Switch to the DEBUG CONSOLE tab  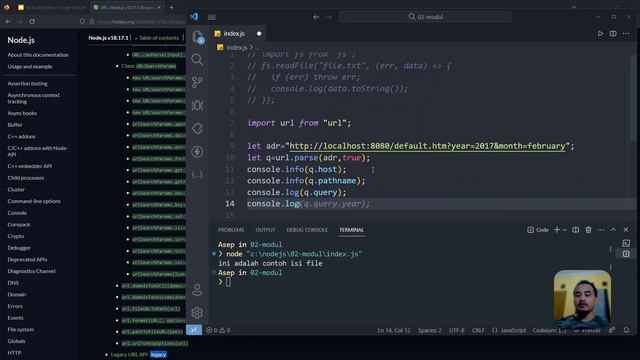(307, 230)
